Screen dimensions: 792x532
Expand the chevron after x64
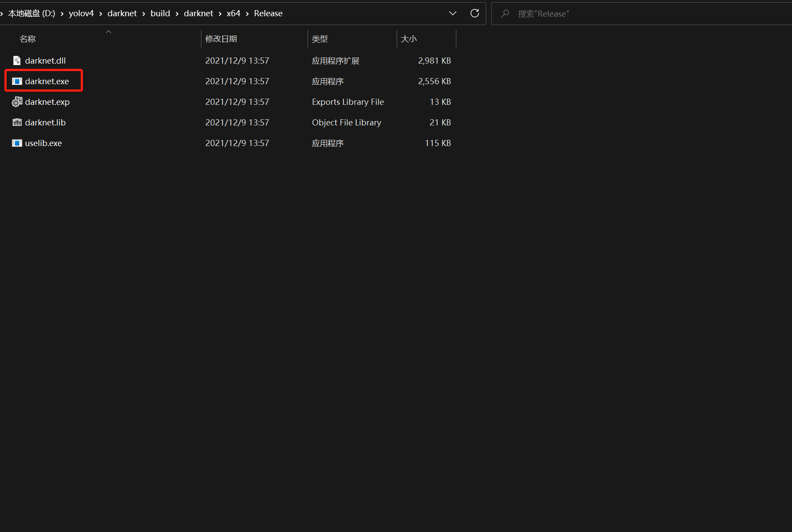pos(247,14)
